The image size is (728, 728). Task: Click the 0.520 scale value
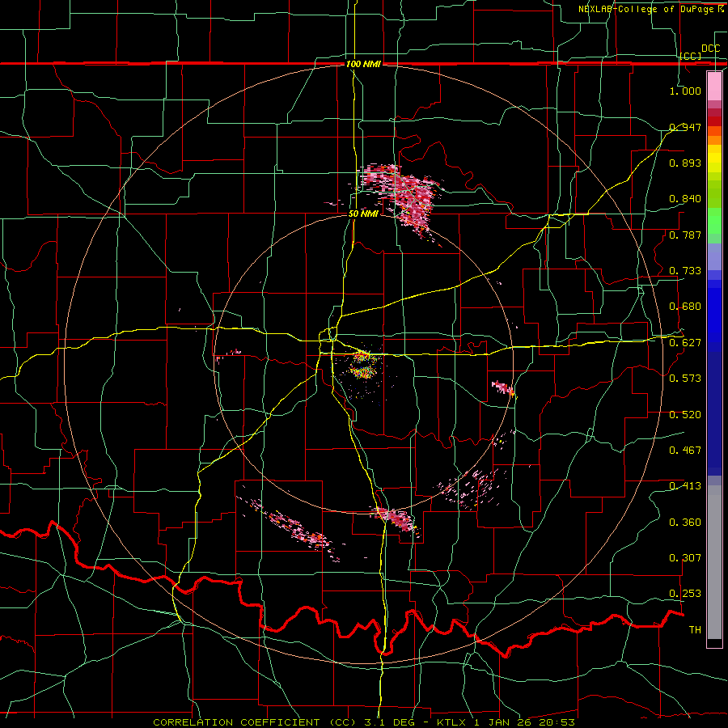[685, 414]
